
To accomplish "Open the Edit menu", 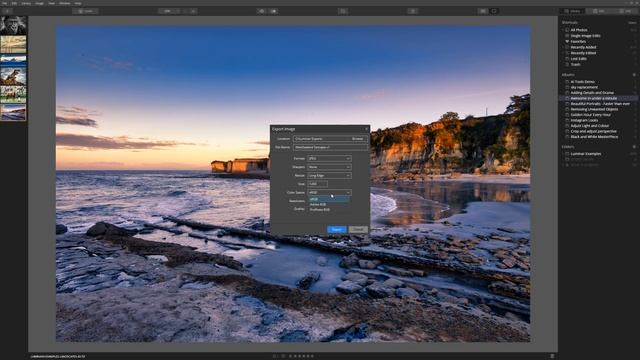I will (x=14, y=3).
